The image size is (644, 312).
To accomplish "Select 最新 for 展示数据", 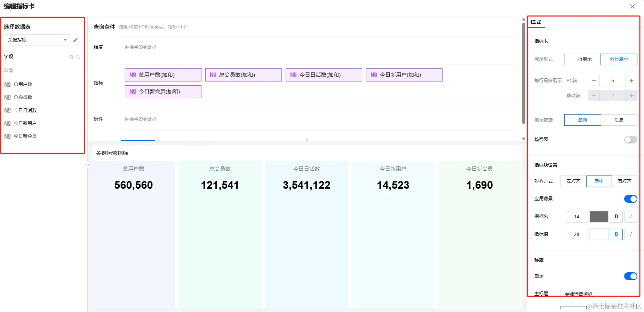I will (x=582, y=120).
